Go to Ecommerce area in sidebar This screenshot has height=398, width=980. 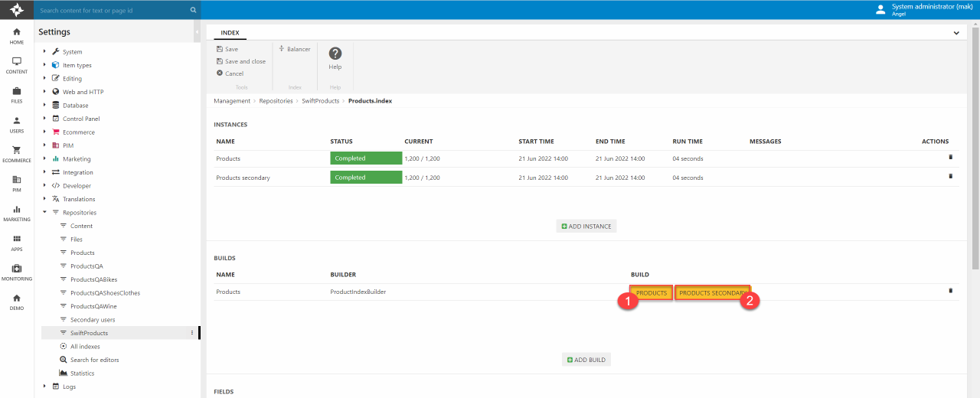[x=17, y=154]
